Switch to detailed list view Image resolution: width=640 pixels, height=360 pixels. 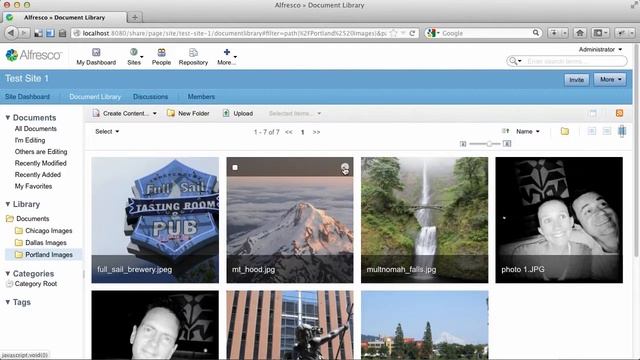[607, 131]
